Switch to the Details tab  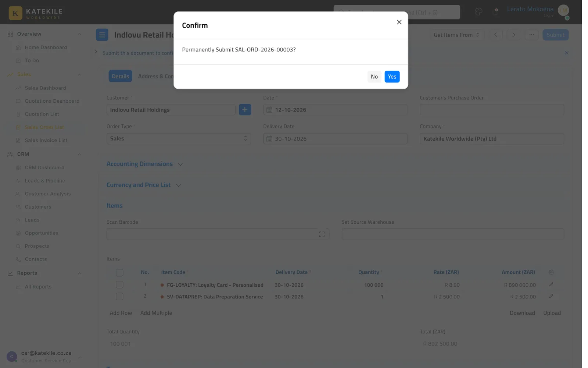pyautogui.click(x=120, y=76)
